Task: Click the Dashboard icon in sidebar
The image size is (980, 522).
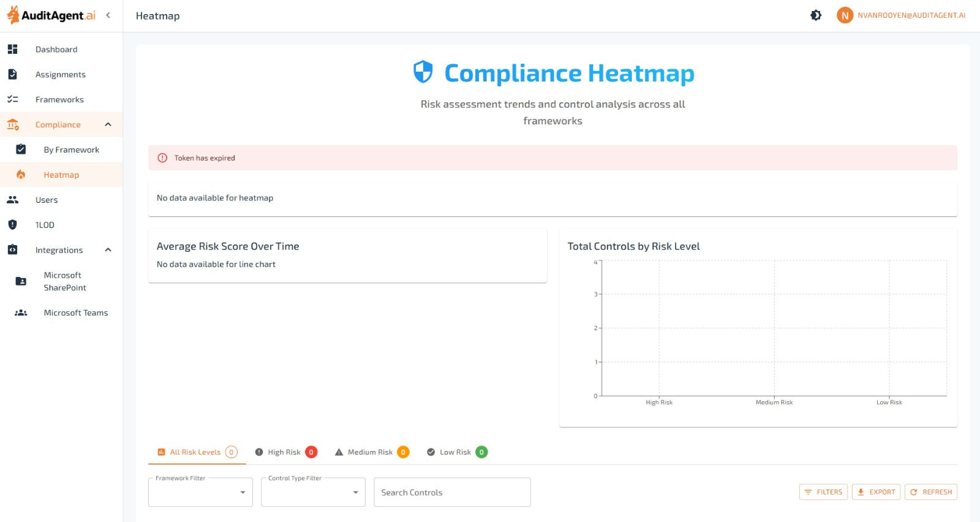Action: pos(12,49)
